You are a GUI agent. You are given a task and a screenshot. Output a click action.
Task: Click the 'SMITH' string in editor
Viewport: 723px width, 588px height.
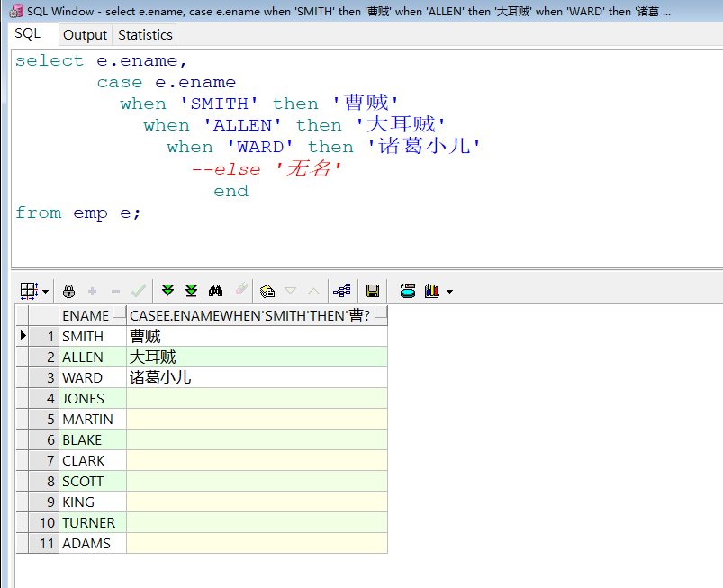click(x=219, y=104)
